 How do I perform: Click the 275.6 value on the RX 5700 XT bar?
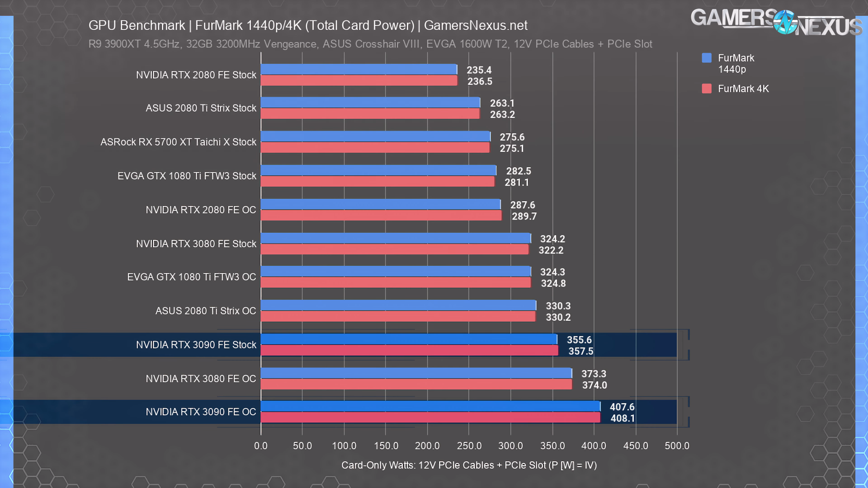coord(512,137)
